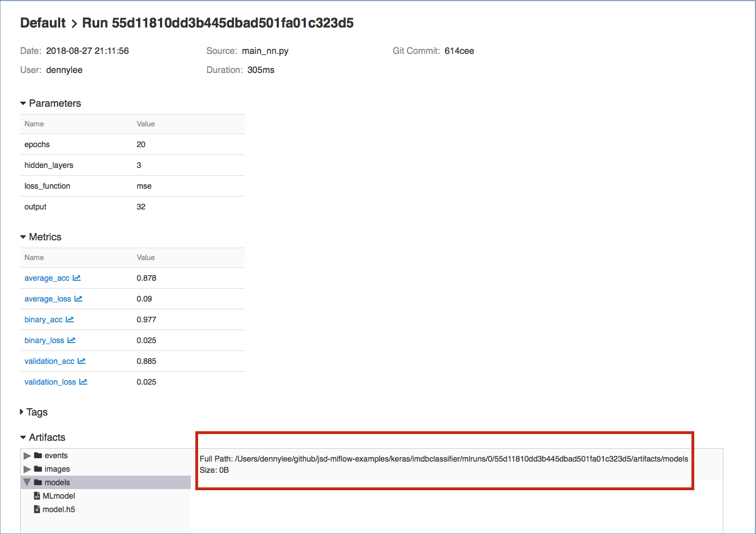Select the MLmodel artifact file
The width and height of the screenshot is (756, 534).
59,496
